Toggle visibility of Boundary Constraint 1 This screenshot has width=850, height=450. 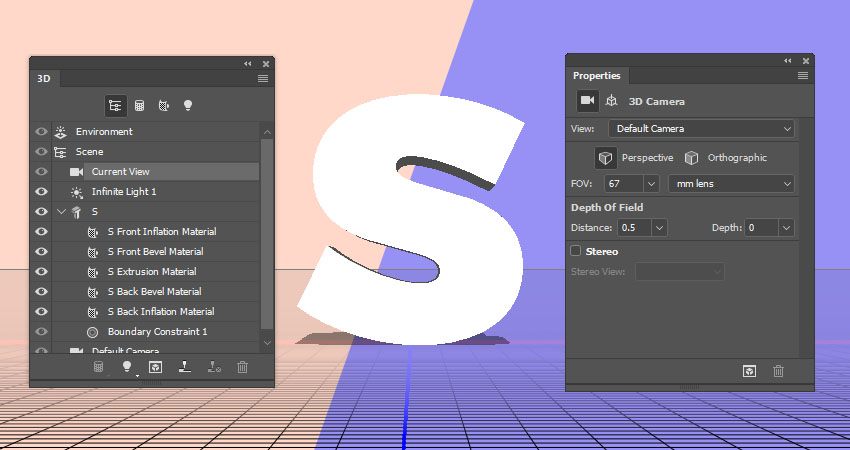coord(41,332)
